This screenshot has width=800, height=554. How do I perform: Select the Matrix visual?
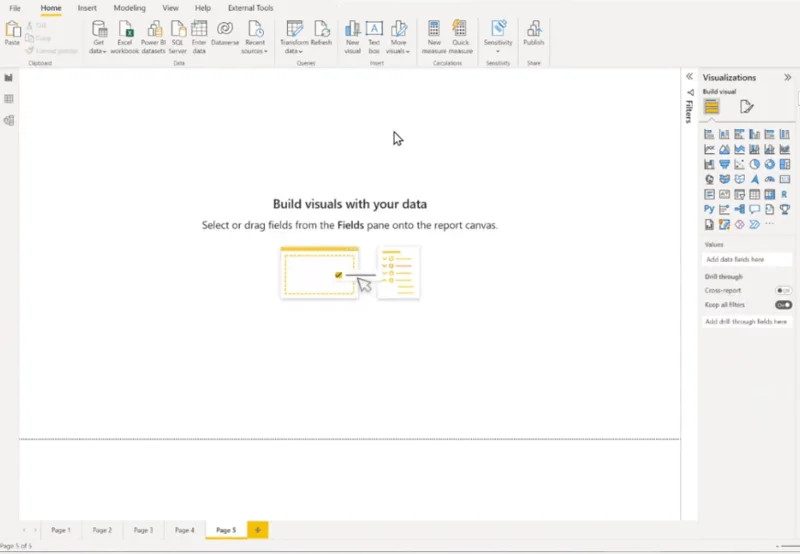point(769,194)
